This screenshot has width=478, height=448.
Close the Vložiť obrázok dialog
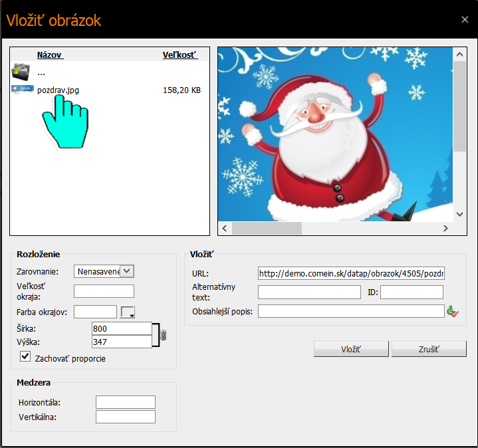click(x=465, y=20)
